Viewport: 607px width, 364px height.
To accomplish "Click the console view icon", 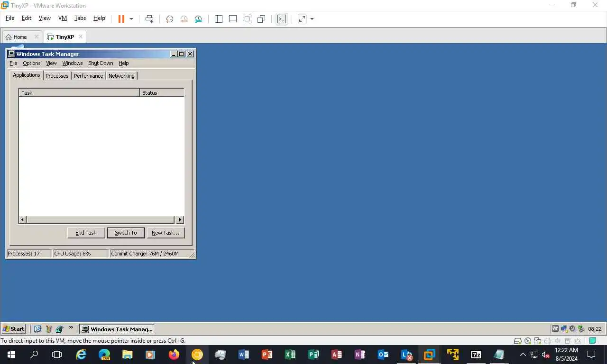I will coord(282,19).
